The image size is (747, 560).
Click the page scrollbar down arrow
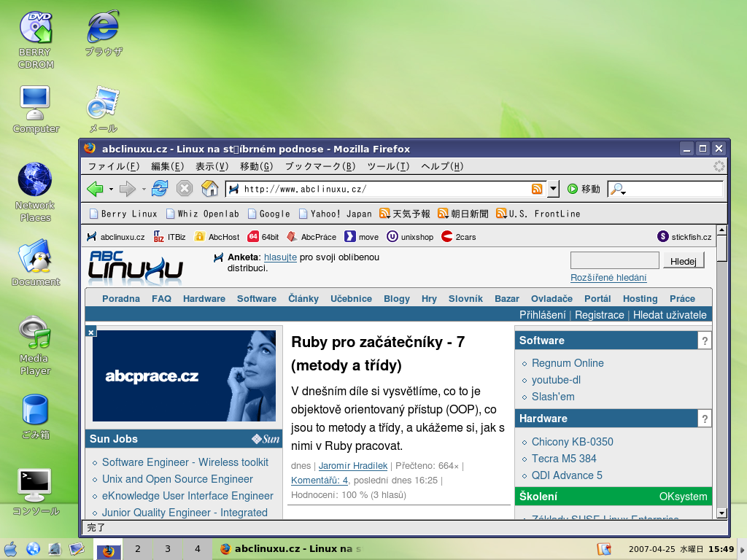click(721, 513)
